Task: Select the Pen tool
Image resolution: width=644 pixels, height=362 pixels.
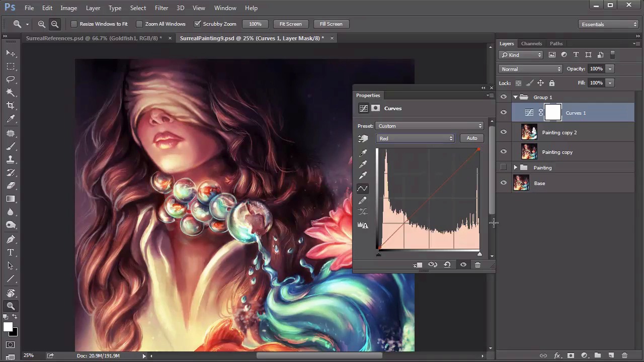Action: [x=11, y=239]
